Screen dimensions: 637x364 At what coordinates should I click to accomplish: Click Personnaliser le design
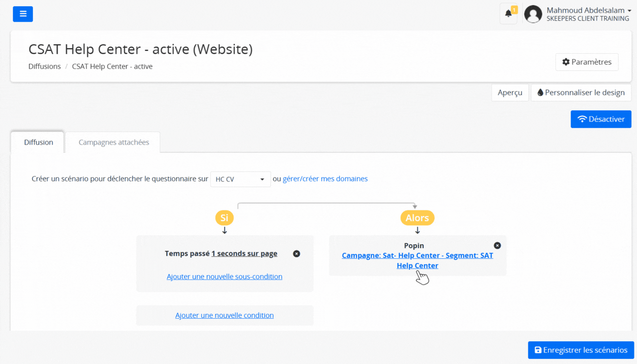point(581,92)
